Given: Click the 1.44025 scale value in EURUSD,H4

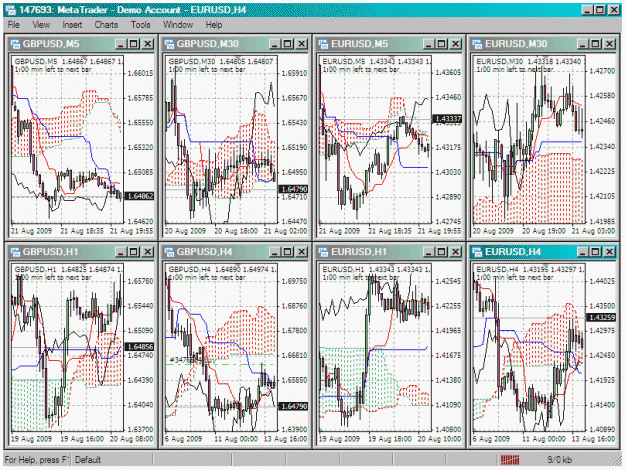Looking at the screenshot, I should pyautogui.click(x=602, y=281).
